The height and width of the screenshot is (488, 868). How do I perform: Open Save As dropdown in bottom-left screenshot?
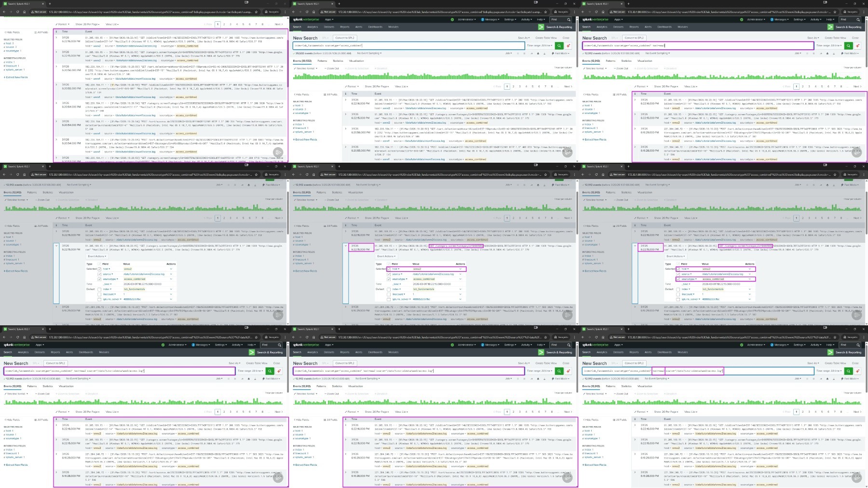(234, 363)
